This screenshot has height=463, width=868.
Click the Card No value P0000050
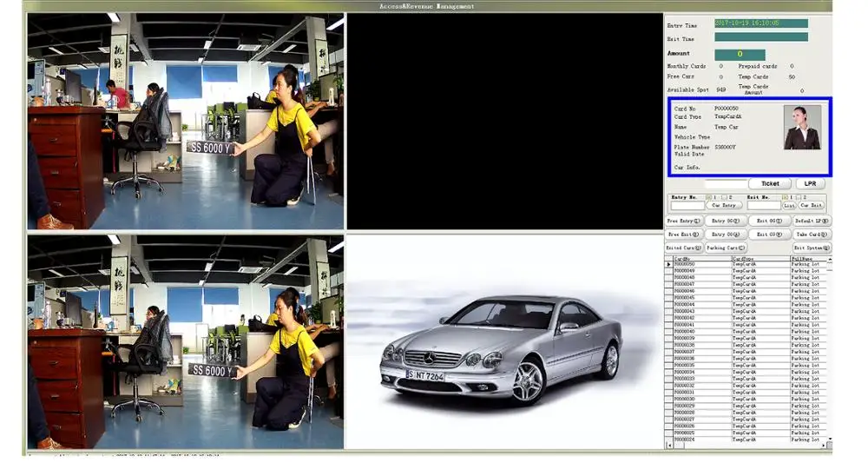pos(727,109)
